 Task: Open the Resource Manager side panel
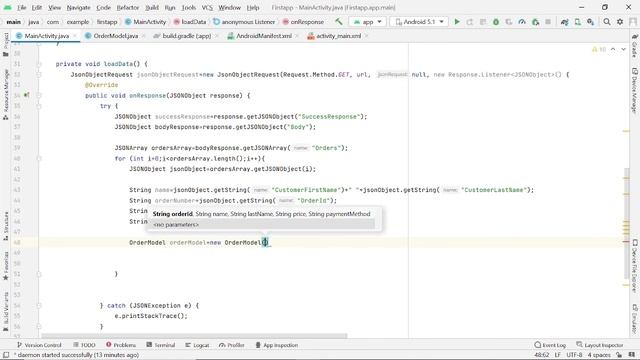(6, 94)
